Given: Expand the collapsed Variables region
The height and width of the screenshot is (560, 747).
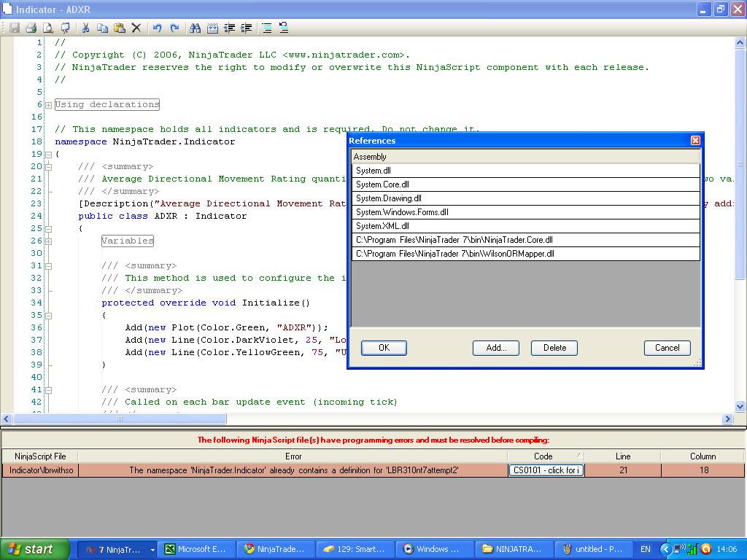Looking at the screenshot, I should (x=48, y=241).
